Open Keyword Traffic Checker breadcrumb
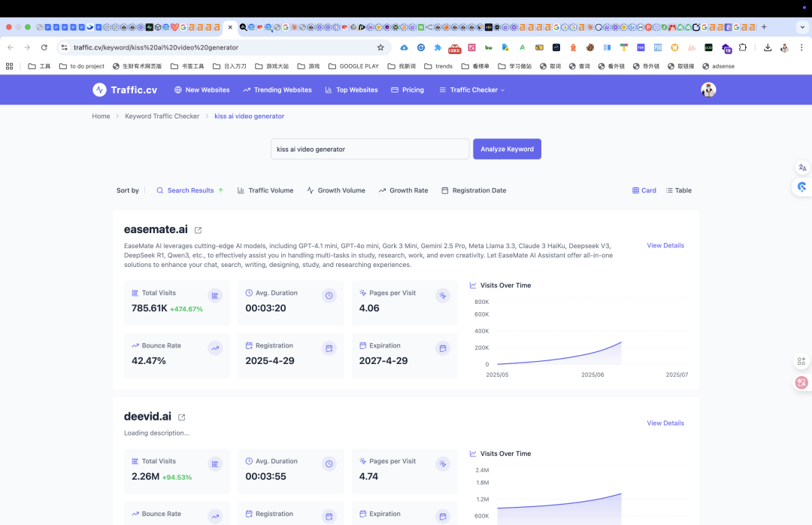 click(162, 116)
